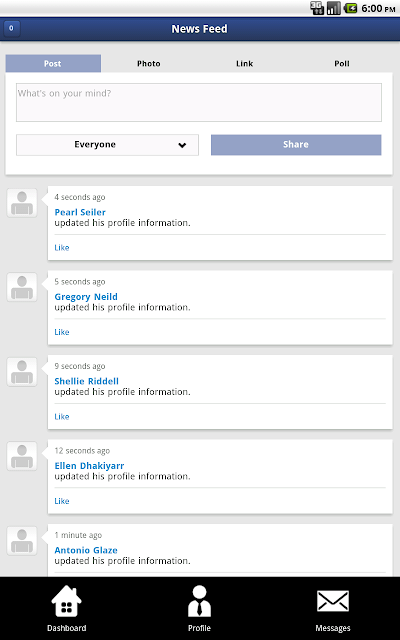
Task: Like Pearl Seiler's profile update
Action: click(62, 248)
